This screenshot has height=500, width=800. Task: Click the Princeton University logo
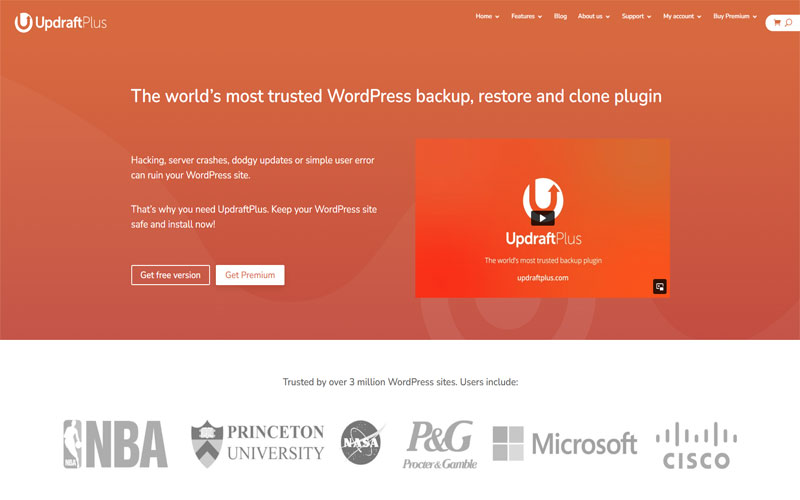pos(258,443)
